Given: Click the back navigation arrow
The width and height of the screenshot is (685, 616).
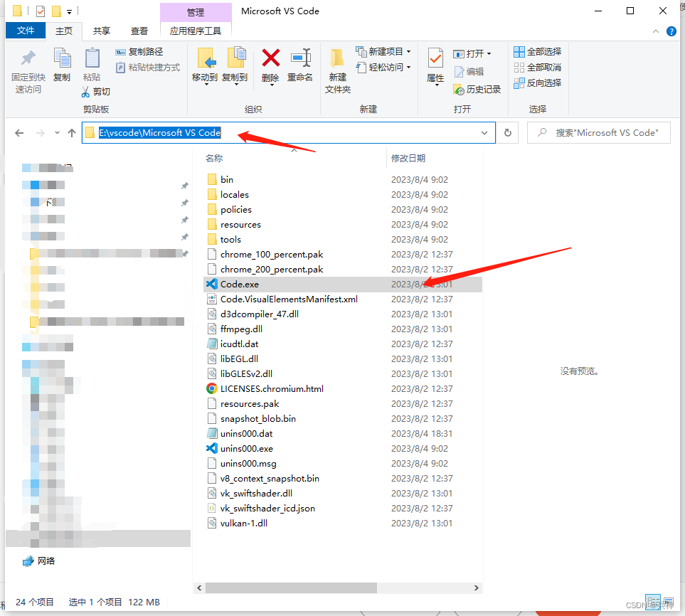Looking at the screenshot, I should 19,132.
